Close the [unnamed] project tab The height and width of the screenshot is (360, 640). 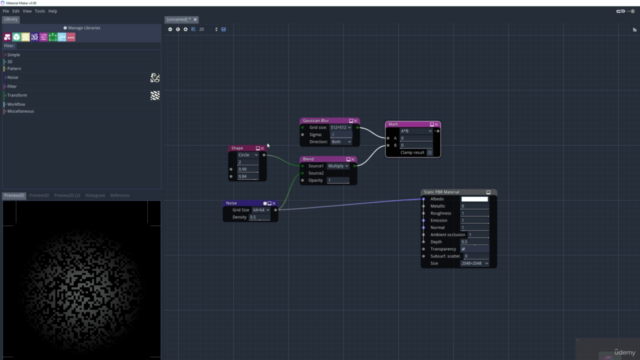195,19
